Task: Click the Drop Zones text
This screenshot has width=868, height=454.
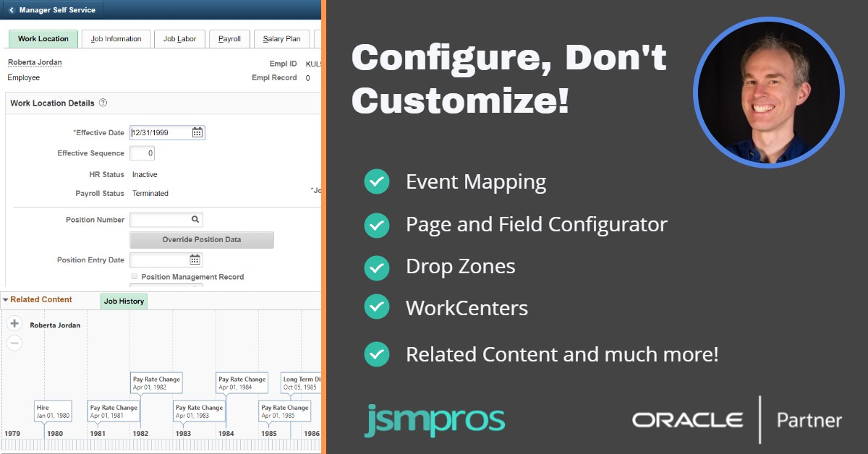Action: (x=461, y=267)
